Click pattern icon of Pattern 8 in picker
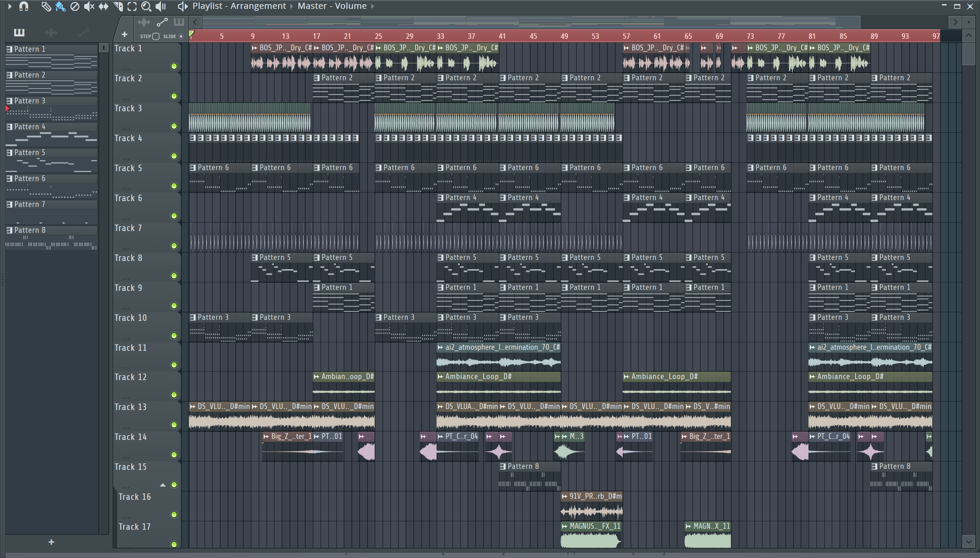 click(9, 230)
